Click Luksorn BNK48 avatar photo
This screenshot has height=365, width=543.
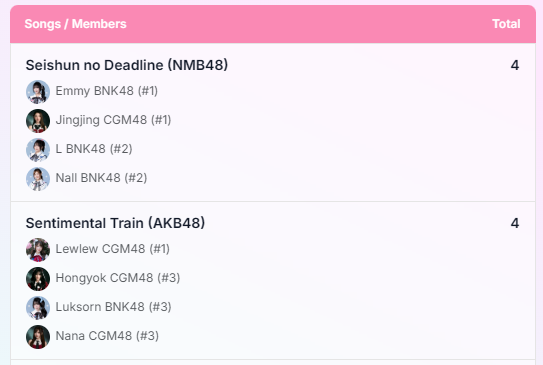38,308
